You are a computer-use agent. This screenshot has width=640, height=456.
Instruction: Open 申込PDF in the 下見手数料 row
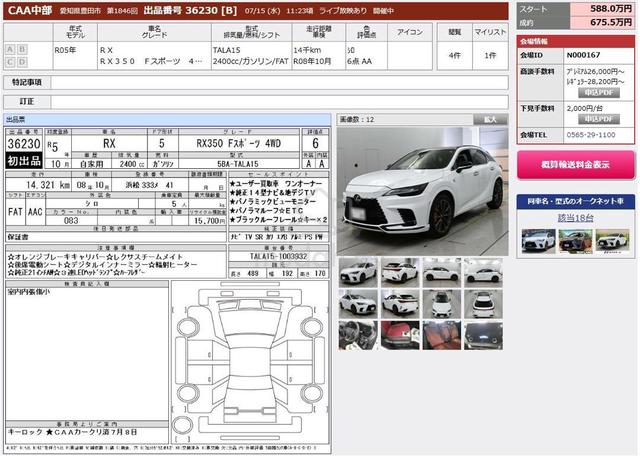599,119
